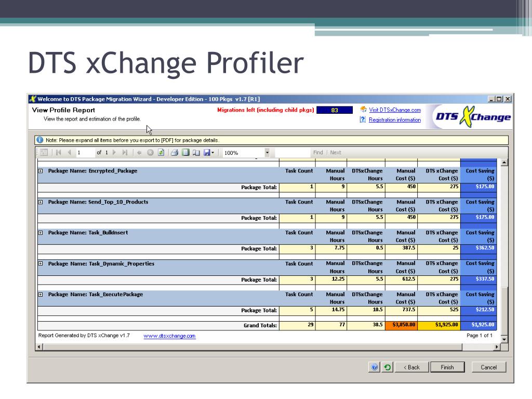Stop report rendering
The image size is (532, 399).
(150, 153)
